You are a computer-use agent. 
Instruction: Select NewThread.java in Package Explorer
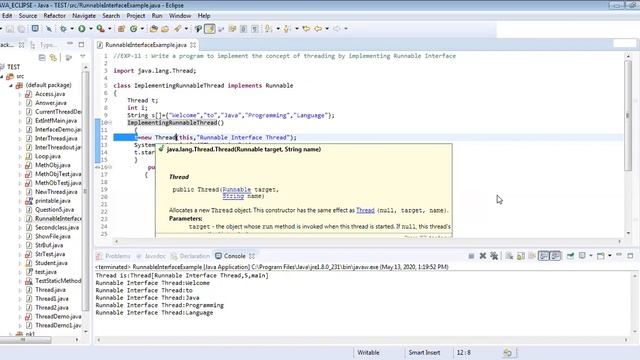(x=56, y=192)
